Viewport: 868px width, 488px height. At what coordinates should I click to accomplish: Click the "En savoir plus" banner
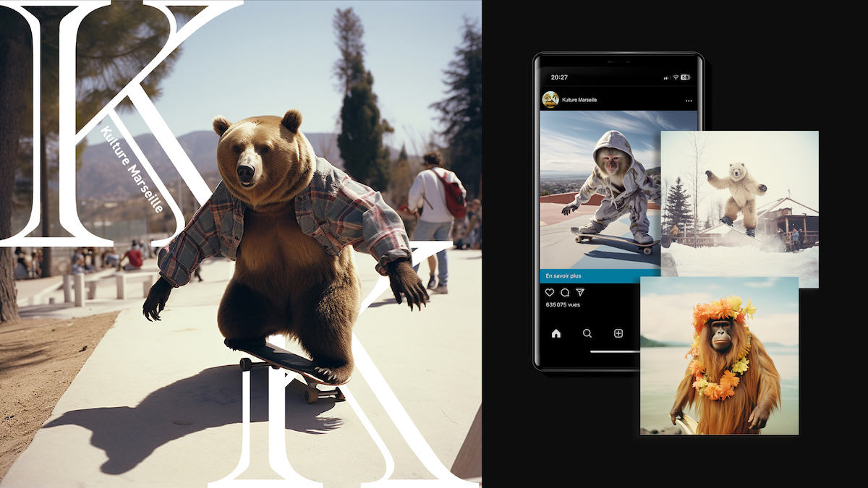pyautogui.click(x=600, y=275)
